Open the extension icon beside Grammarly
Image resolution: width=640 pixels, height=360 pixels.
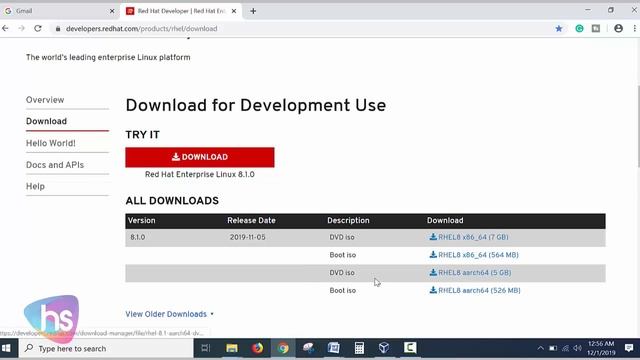click(596, 29)
